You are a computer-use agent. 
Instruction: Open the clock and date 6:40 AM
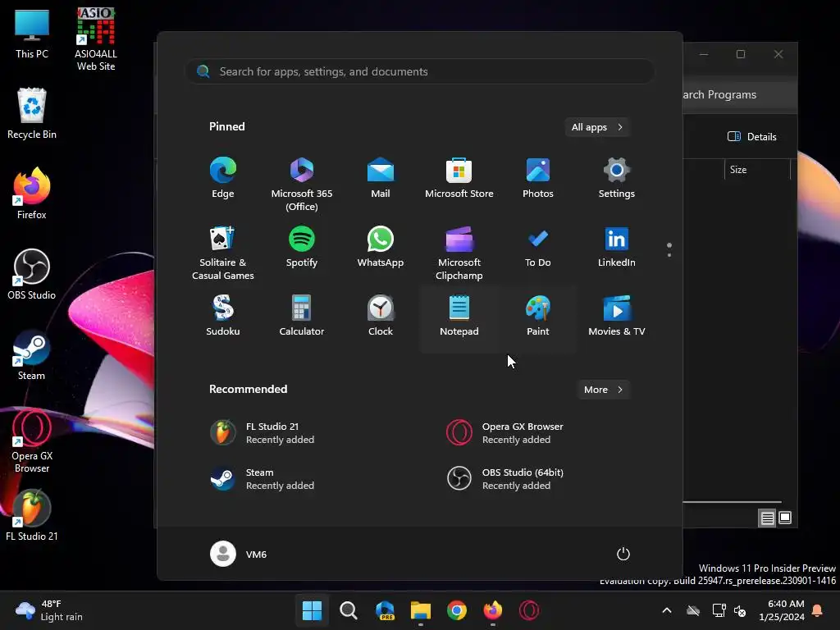(x=782, y=610)
